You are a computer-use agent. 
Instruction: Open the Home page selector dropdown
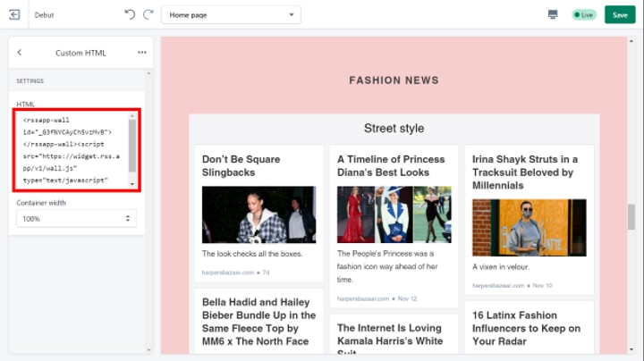click(x=231, y=15)
